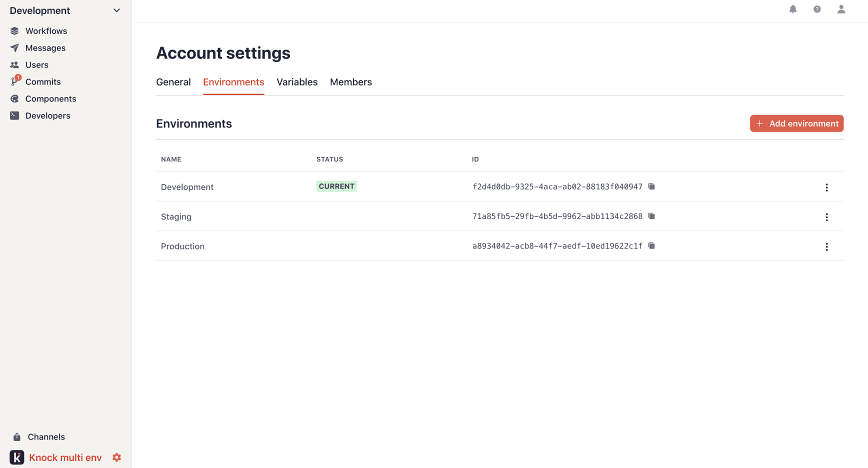Open actions menu for Staging row
The width and height of the screenshot is (868, 468).
point(826,217)
